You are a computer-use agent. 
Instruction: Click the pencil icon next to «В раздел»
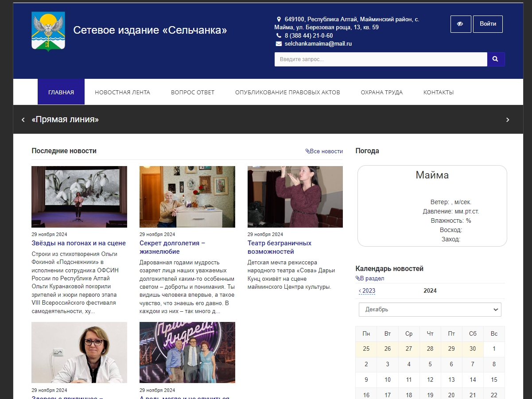(x=358, y=278)
